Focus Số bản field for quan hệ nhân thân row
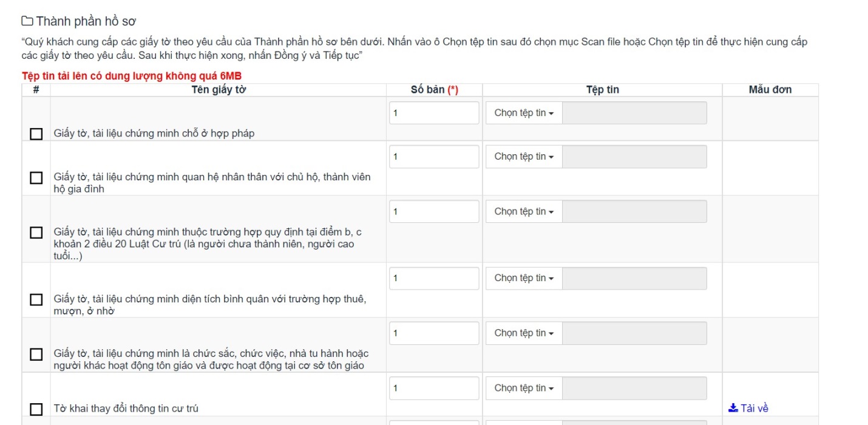Screen dimensions: 868x425 click(x=434, y=157)
